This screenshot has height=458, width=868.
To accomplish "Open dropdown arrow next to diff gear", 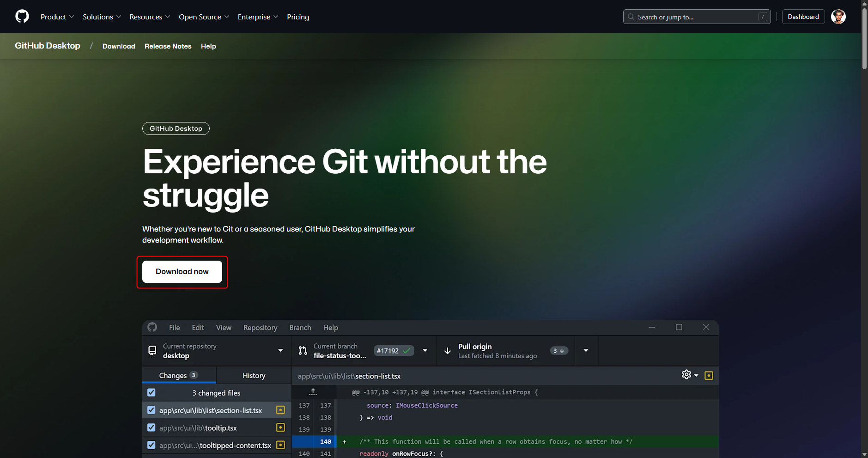I will [x=696, y=375].
